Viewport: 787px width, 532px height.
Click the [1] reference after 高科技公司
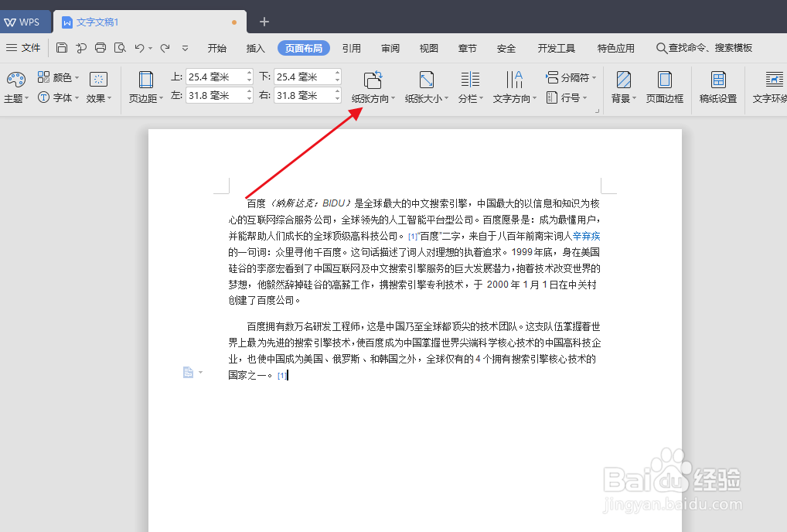(412, 237)
